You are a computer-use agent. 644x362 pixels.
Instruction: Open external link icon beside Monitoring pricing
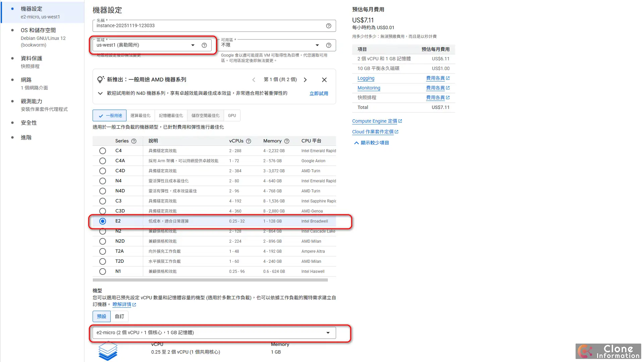(x=448, y=88)
